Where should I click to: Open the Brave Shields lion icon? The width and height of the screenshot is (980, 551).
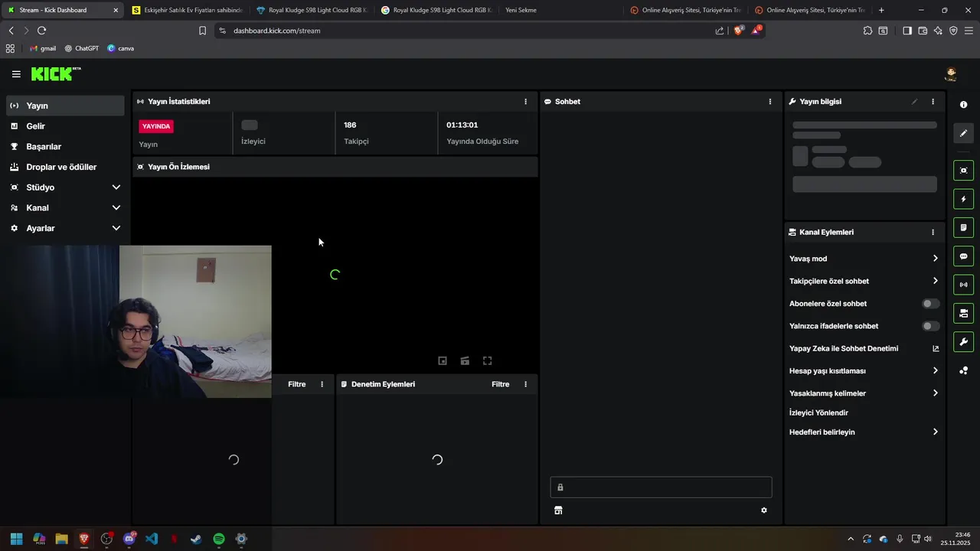point(738,31)
